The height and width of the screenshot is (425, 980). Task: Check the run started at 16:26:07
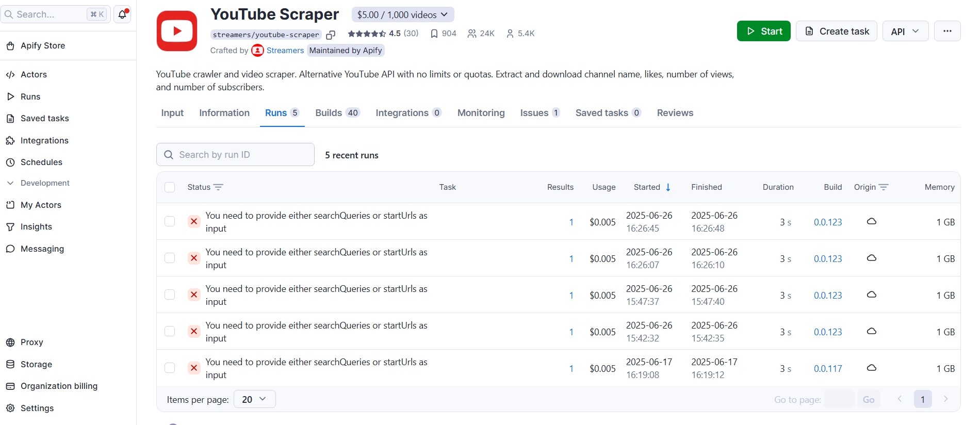point(170,258)
